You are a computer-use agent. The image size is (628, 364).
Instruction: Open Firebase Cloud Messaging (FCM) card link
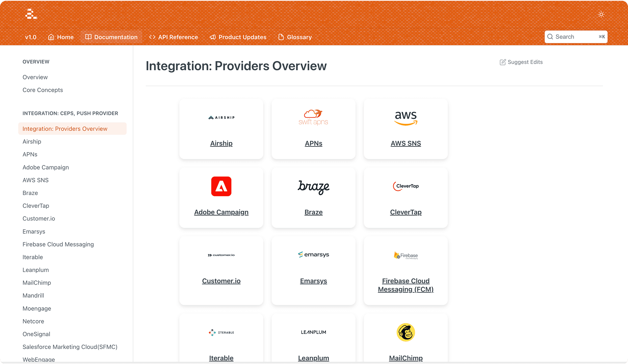[406, 285]
